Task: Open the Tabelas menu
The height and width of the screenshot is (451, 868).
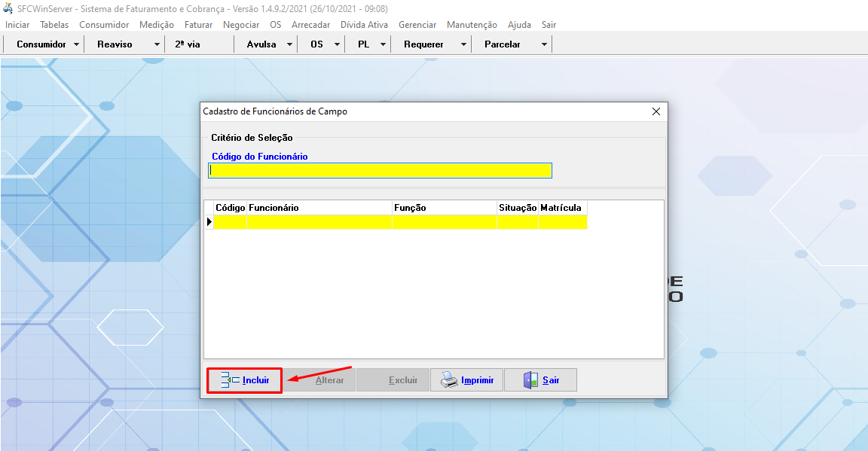Action: coord(54,25)
